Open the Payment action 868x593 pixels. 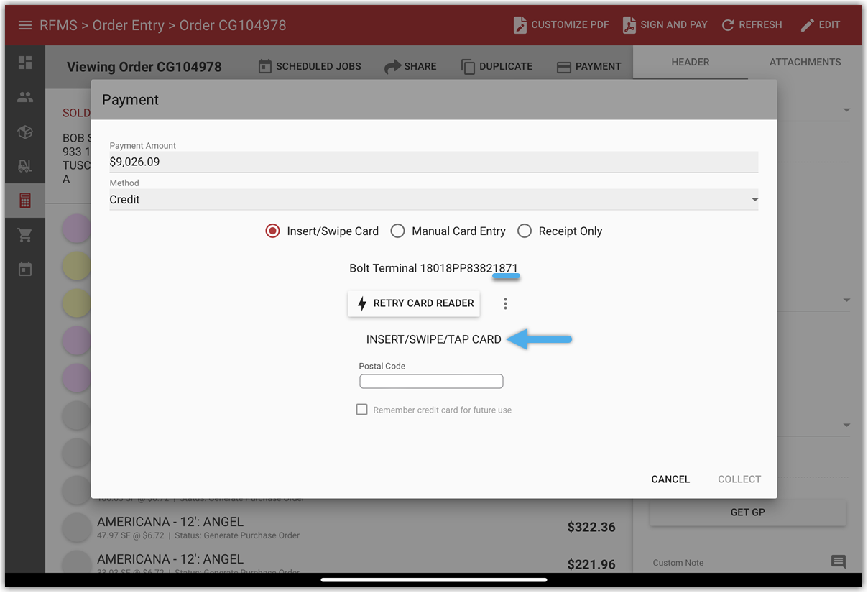(588, 66)
